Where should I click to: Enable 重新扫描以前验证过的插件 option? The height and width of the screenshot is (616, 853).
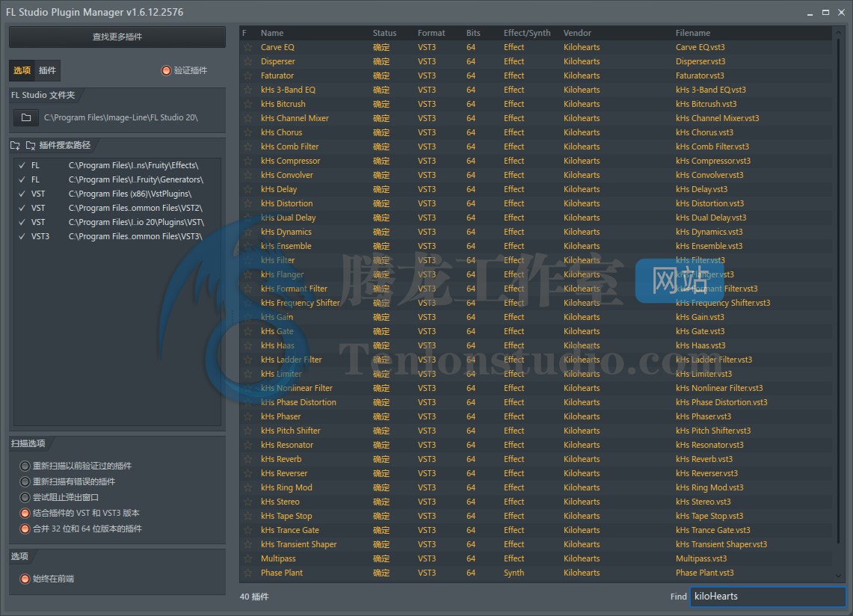pos(25,466)
